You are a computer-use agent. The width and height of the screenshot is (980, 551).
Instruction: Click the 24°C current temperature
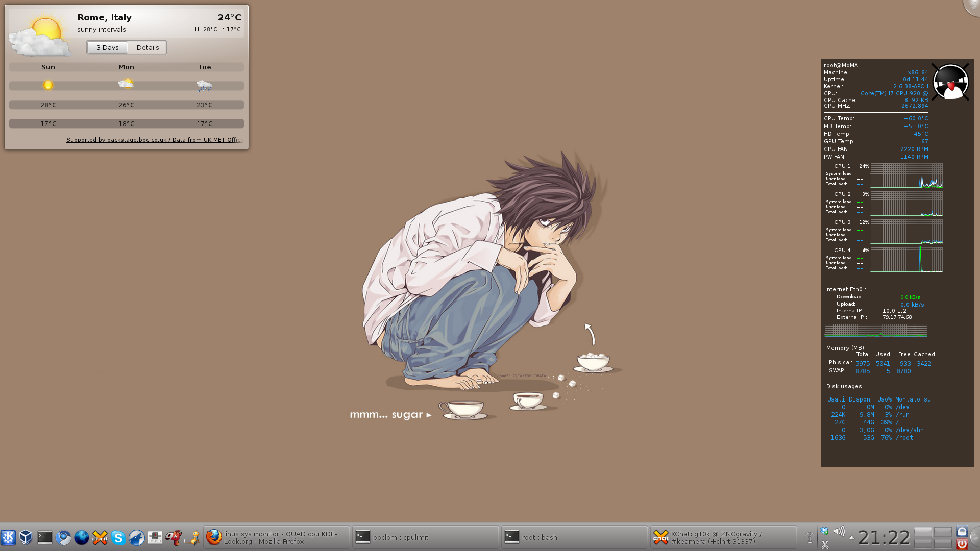(x=229, y=17)
